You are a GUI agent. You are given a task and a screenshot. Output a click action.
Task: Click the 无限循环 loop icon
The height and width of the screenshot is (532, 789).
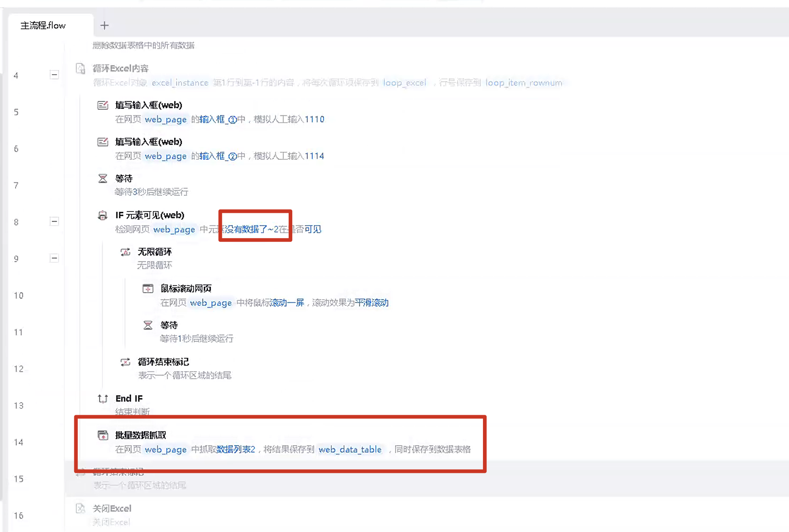125,252
